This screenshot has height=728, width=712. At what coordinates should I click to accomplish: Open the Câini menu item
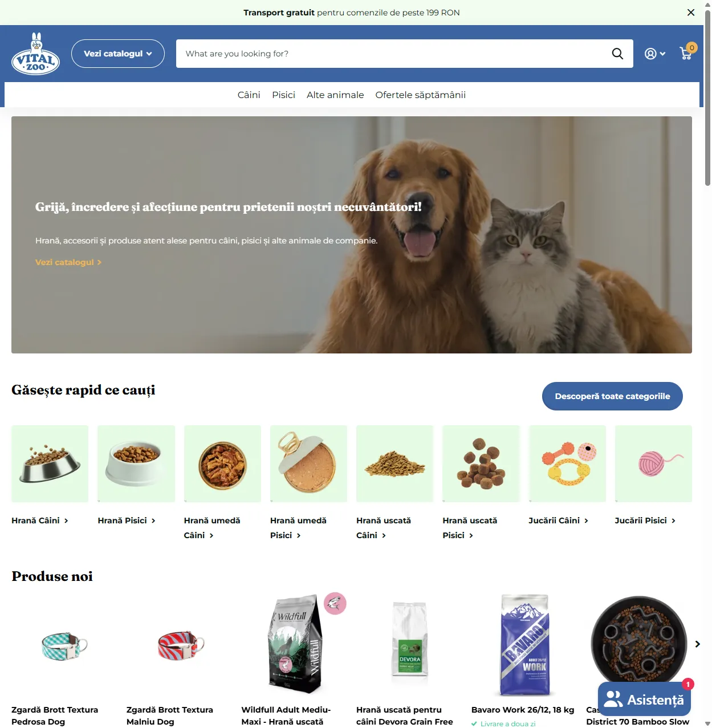(249, 95)
